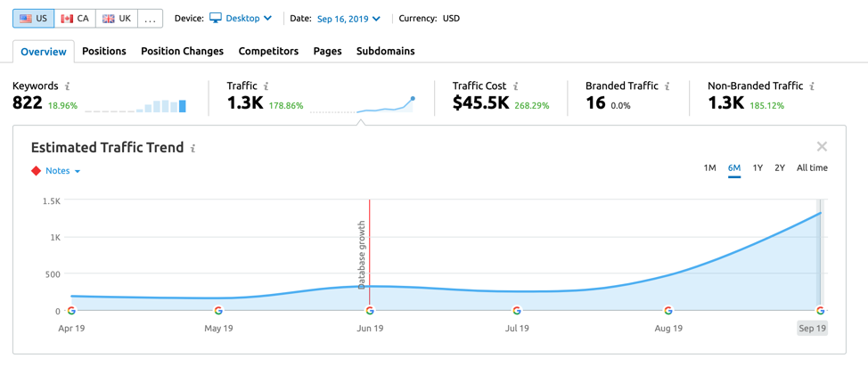
Task: Click the Database growth note marker
Action: point(363,255)
